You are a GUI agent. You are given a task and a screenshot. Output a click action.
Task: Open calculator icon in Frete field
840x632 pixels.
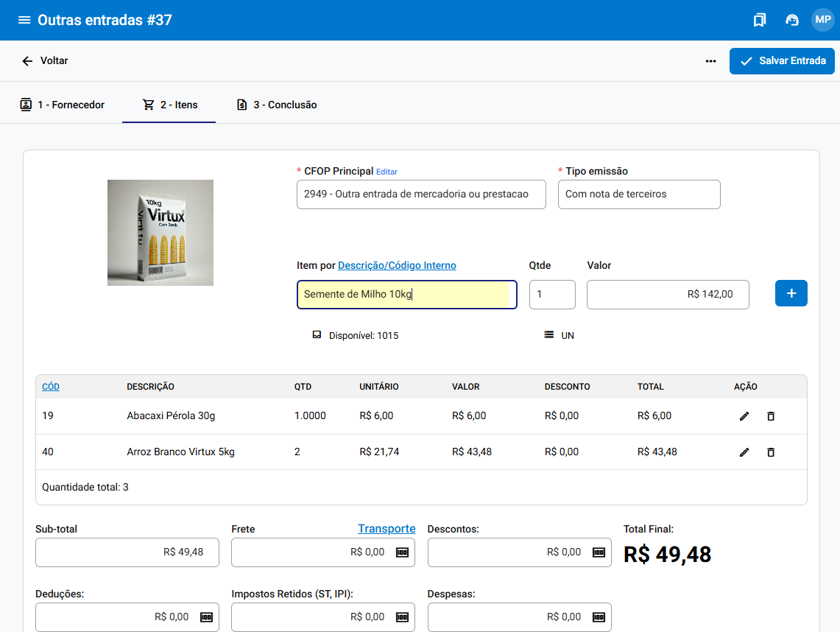(403, 552)
